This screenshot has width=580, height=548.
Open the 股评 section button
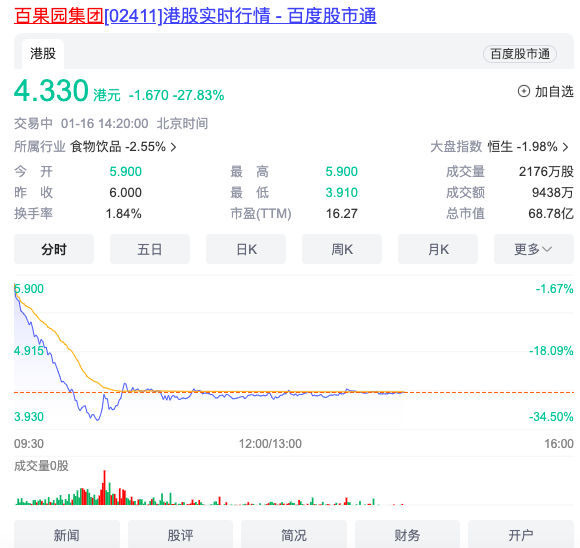point(181,535)
